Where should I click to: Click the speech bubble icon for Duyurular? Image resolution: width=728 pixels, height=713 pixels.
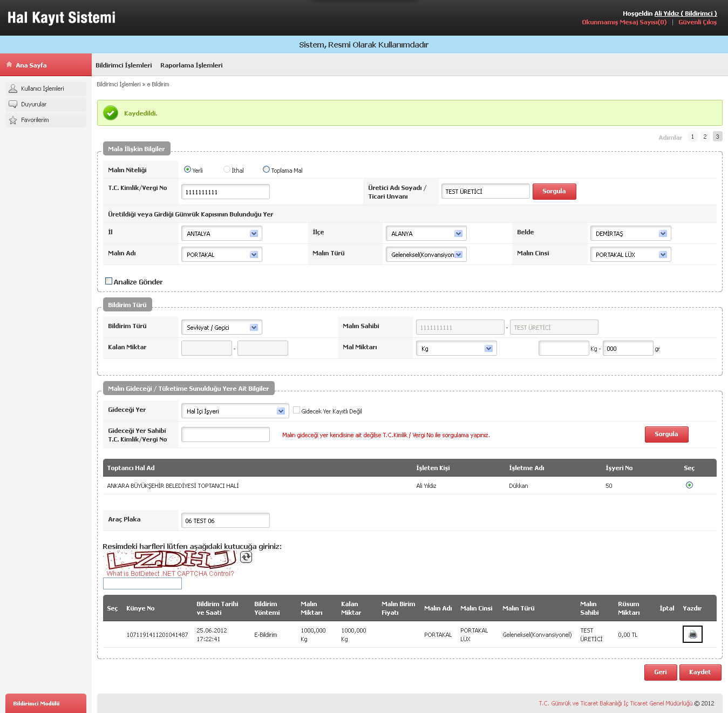[x=13, y=104]
